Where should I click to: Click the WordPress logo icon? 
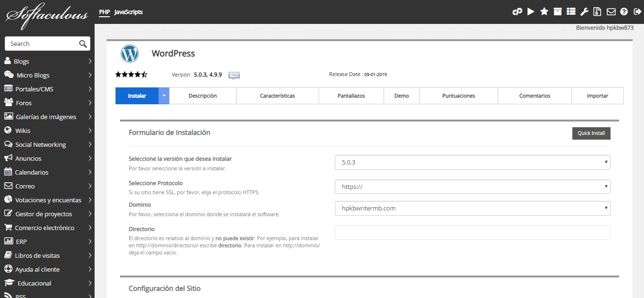pos(130,54)
